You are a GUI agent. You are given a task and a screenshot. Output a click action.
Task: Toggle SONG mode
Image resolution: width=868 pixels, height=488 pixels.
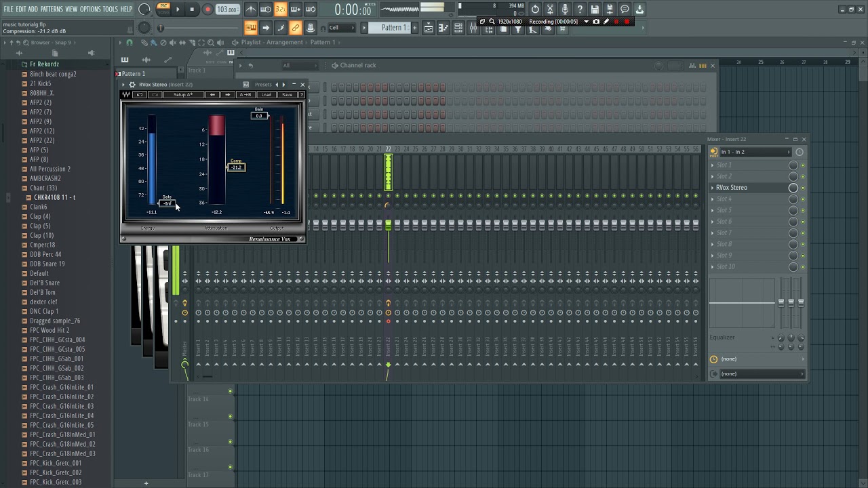click(x=163, y=13)
